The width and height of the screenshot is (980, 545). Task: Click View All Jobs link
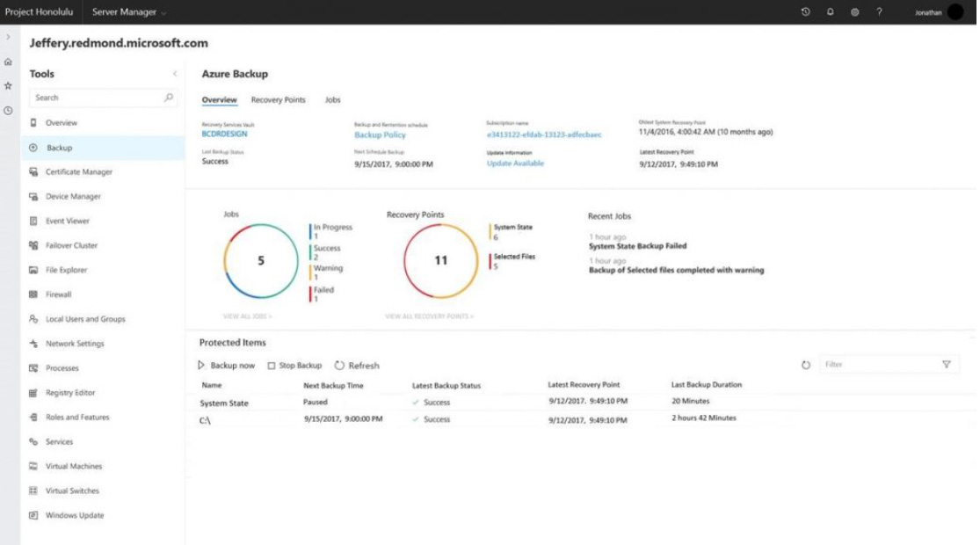248,316
